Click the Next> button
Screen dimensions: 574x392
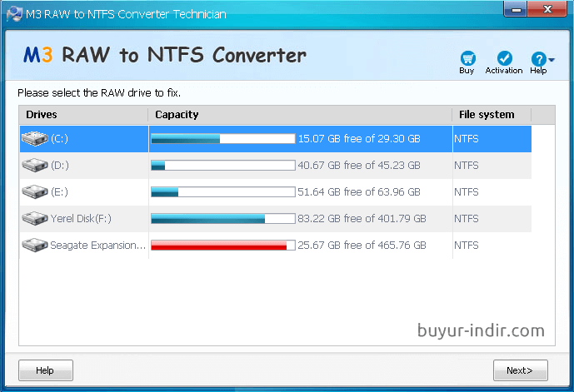coord(520,370)
